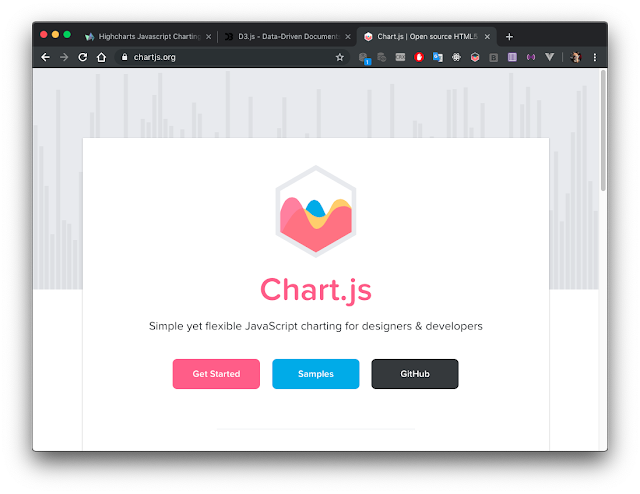Go back using the browser back arrow
Image resolution: width=640 pixels, height=494 pixels.
click(x=45, y=57)
